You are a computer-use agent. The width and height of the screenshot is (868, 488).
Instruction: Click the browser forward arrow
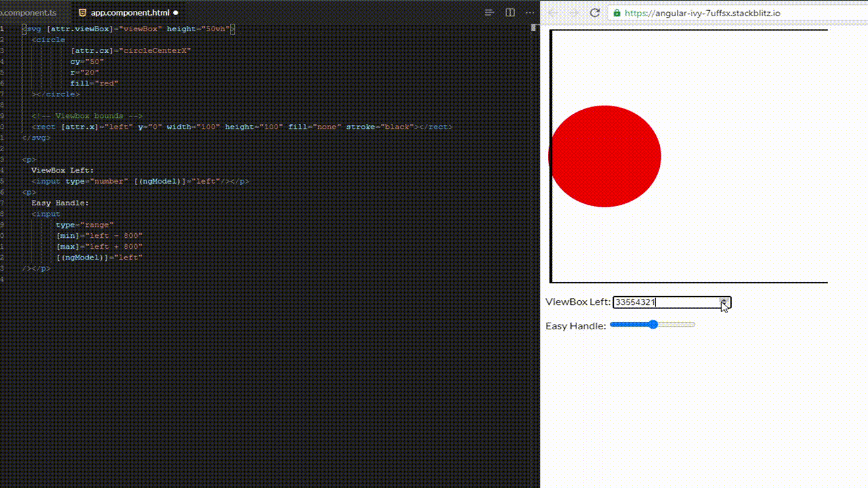pyautogui.click(x=573, y=12)
